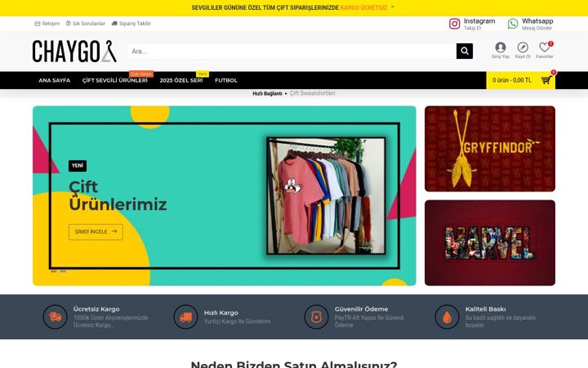Screen dimensions: 588x368
Task: Click the Çift Ürünlerimiz banner heading
Action: pyautogui.click(x=118, y=195)
